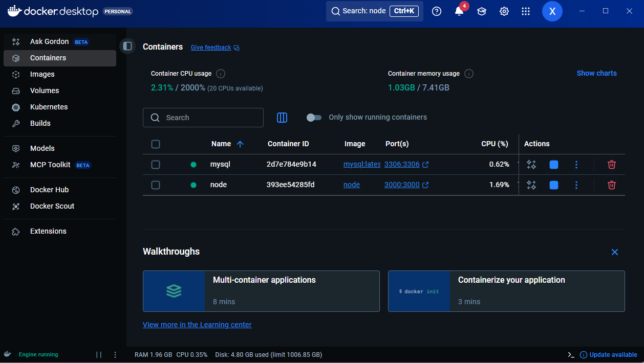This screenshot has height=363, width=644.
Task: Open the notifications bell
Action: click(x=459, y=11)
